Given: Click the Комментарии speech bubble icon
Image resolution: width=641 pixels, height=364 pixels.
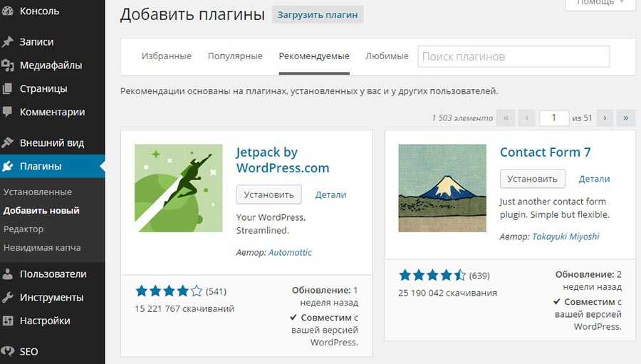Looking at the screenshot, I should click(x=8, y=112).
